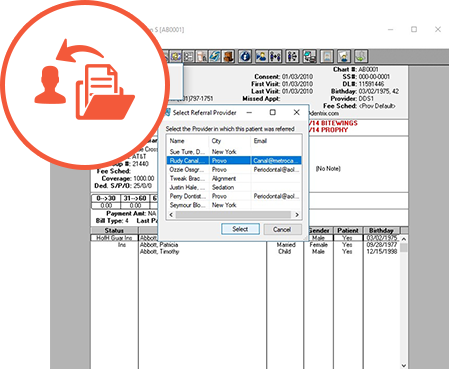Click the Select button in referral dialog
Image resolution: width=449 pixels, height=369 pixels.
[240, 229]
